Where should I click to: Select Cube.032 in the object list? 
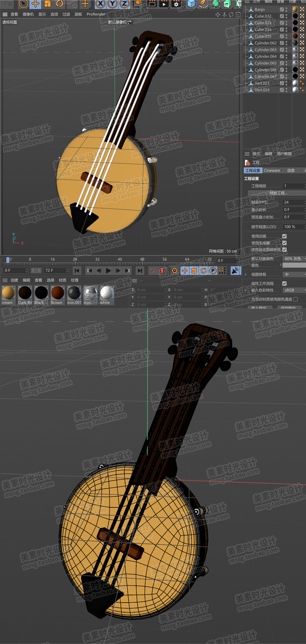click(x=263, y=16)
